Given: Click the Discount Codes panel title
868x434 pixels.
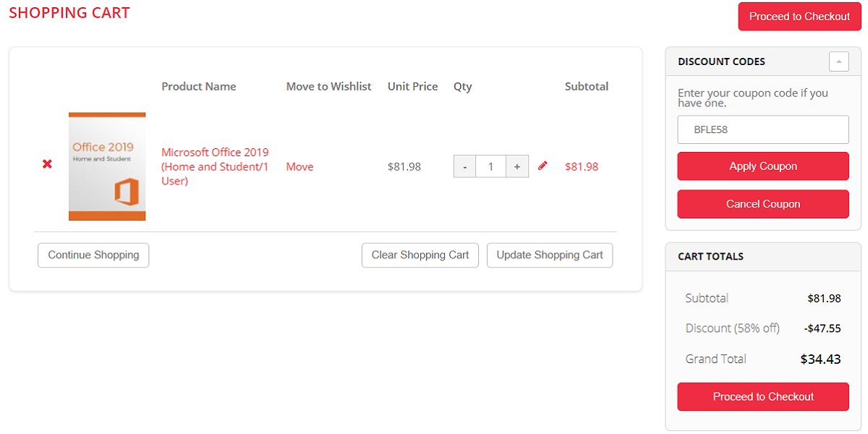Looking at the screenshot, I should coord(721,61).
